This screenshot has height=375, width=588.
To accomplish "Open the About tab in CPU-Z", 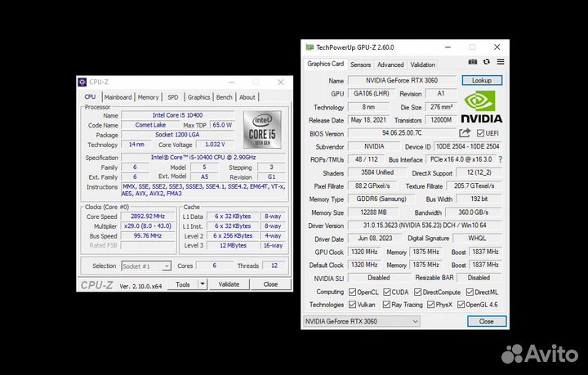I will 247,97.
